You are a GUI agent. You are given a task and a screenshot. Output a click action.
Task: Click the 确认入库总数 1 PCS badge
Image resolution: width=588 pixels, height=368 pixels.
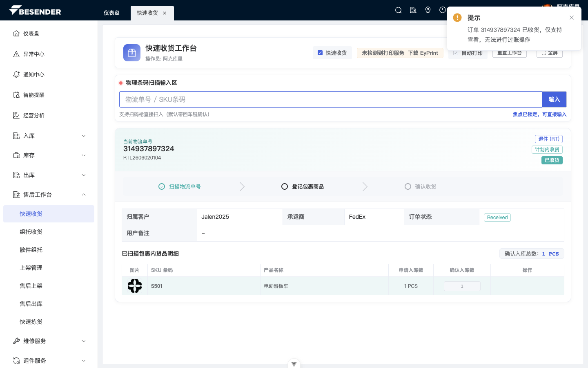click(x=532, y=254)
